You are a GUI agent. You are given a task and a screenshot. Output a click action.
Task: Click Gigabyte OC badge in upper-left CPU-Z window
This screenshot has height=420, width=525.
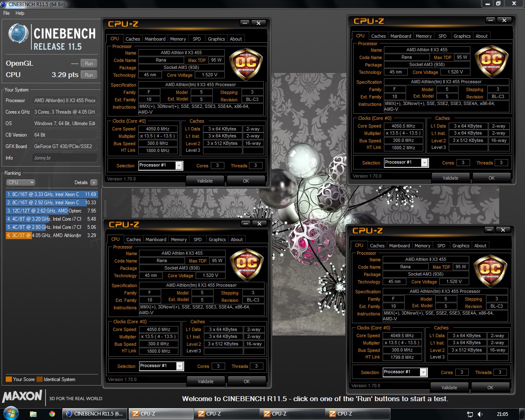point(246,64)
